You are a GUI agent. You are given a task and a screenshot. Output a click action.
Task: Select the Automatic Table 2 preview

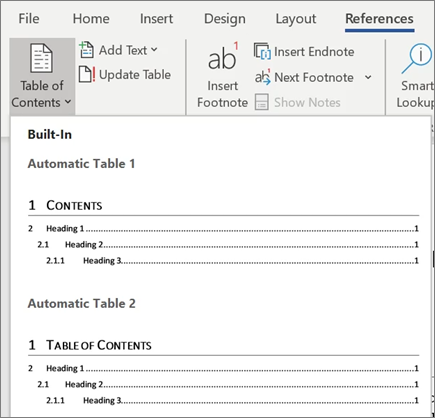(223, 372)
